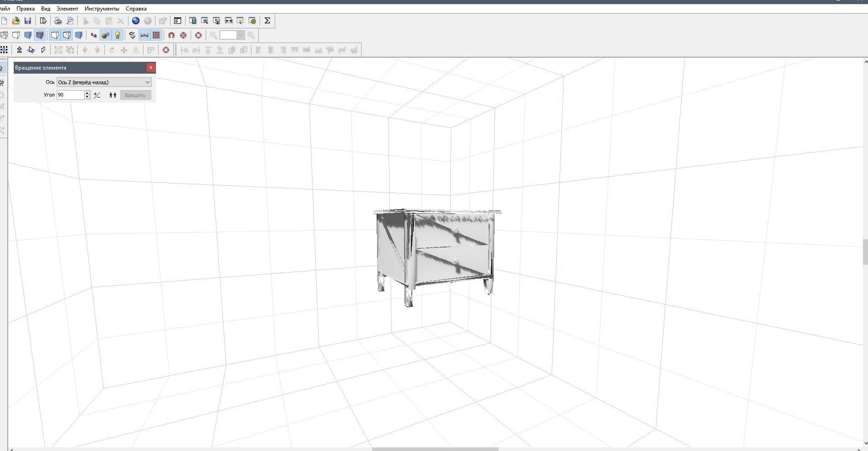Click the red magnet snapping icon
The height and width of the screenshot is (451, 868).
(x=171, y=35)
